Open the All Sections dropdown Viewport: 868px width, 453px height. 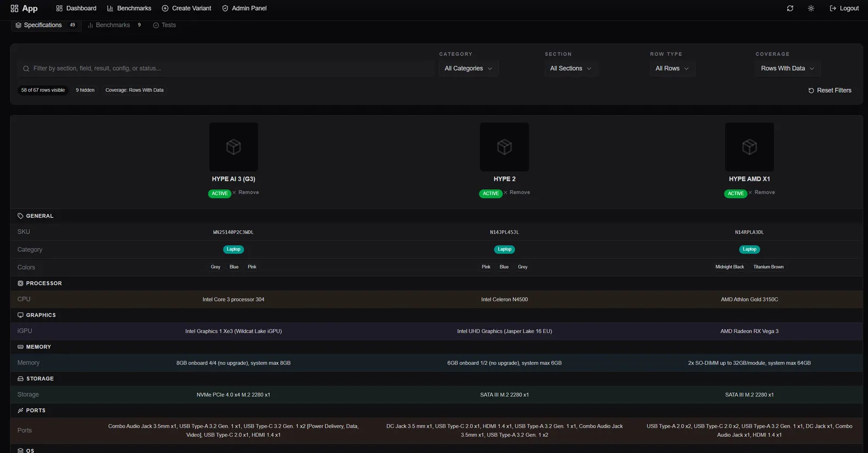click(x=571, y=68)
